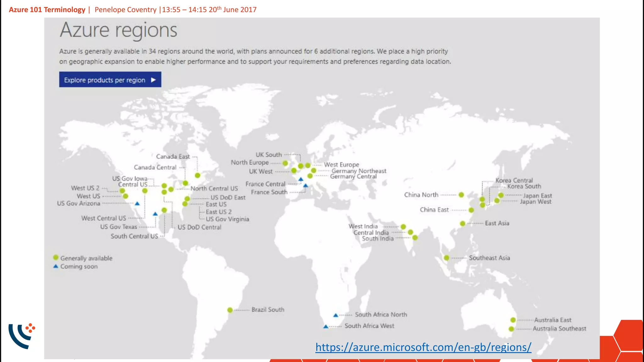Click the China North region dot
The height and width of the screenshot is (362, 644).
[x=461, y=195]
